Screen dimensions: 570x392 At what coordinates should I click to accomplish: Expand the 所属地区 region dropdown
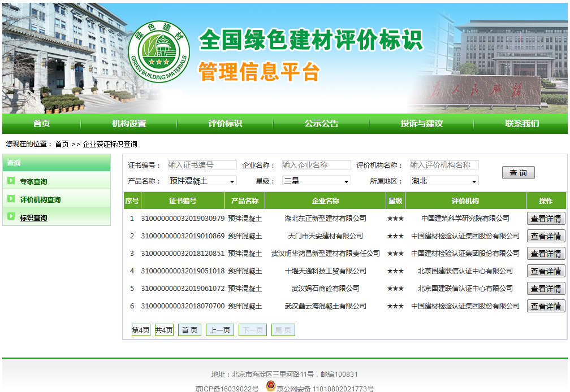pos(444,181)
